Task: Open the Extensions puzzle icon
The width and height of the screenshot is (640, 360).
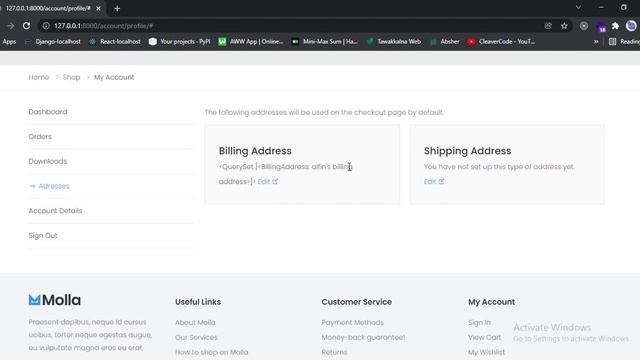Action: (x=616, y=26)
